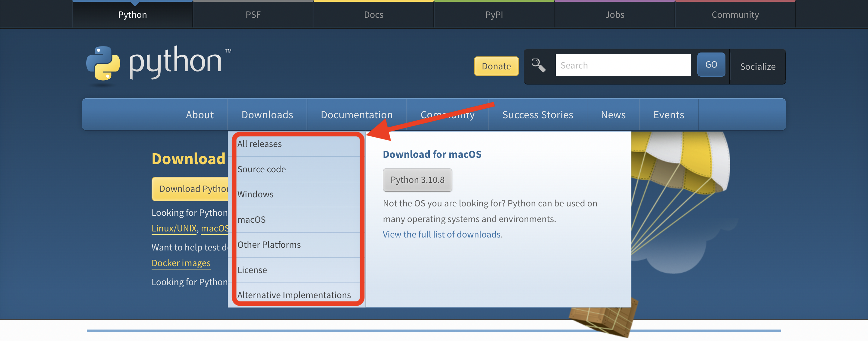
Task: Open the Jobs top tab
Action: tap(615, 14)
